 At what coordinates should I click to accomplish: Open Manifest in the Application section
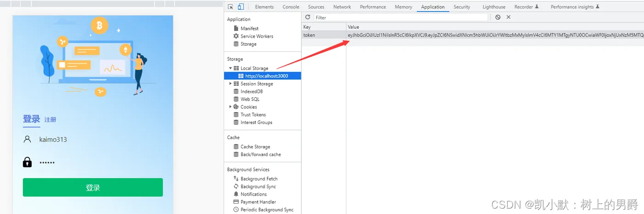pyautogui.click(x=249, y=28)
